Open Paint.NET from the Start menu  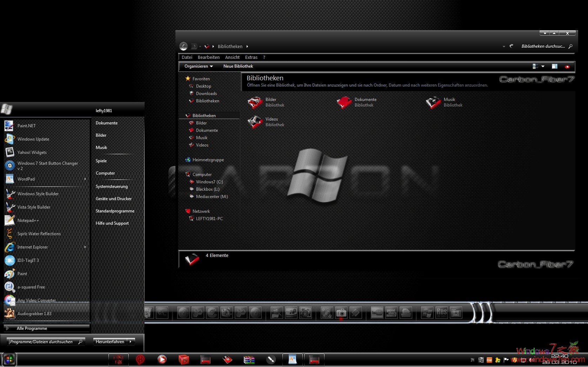pyautogui.click(x=26, y=125)
